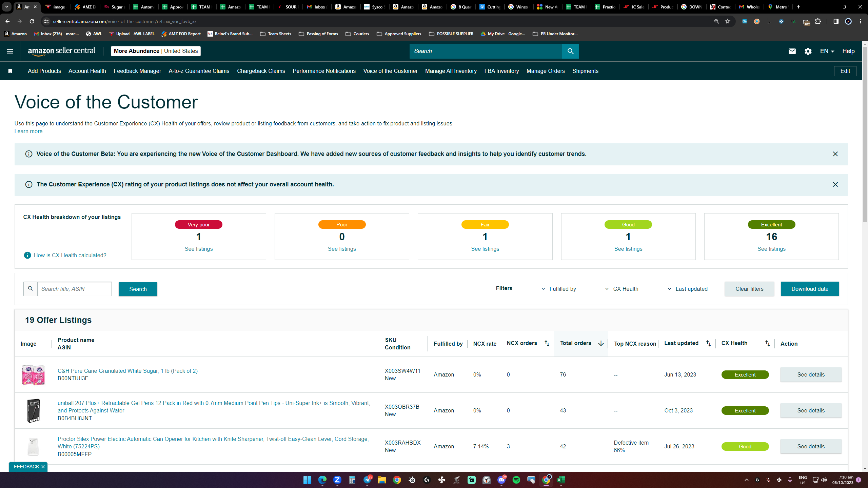This screenshot has height=488, width=868.
Task: See details for C&H Pure Cane Sugar
Action: coord(811,374)
